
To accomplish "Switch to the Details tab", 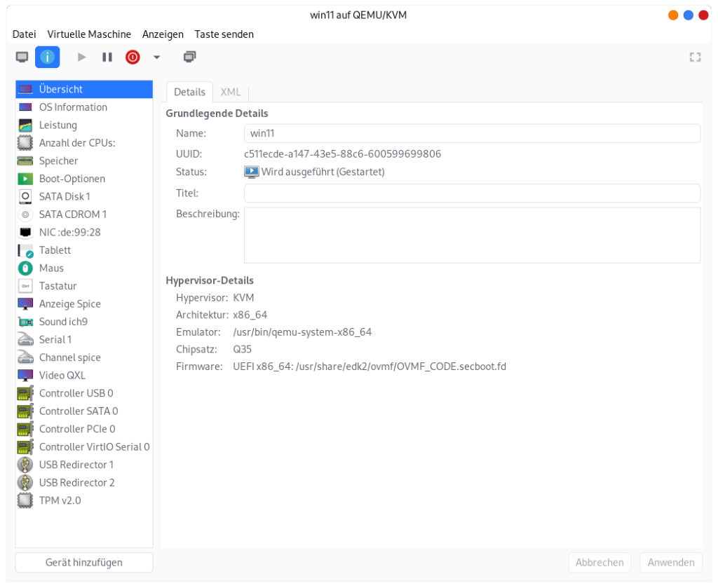I will click(189, 92).
